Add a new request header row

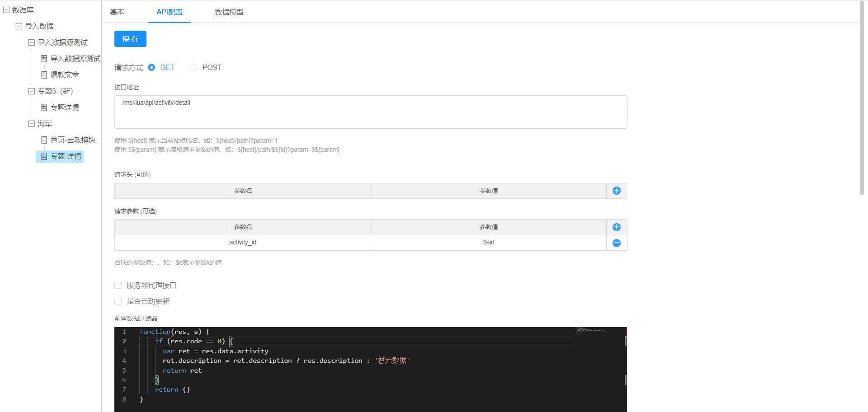pos(616,191)
